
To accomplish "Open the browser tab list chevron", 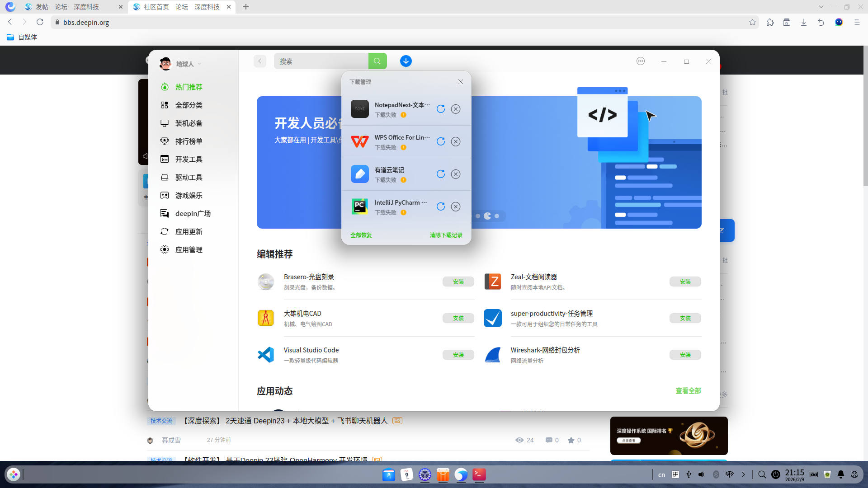I will [x=821, y=7].
